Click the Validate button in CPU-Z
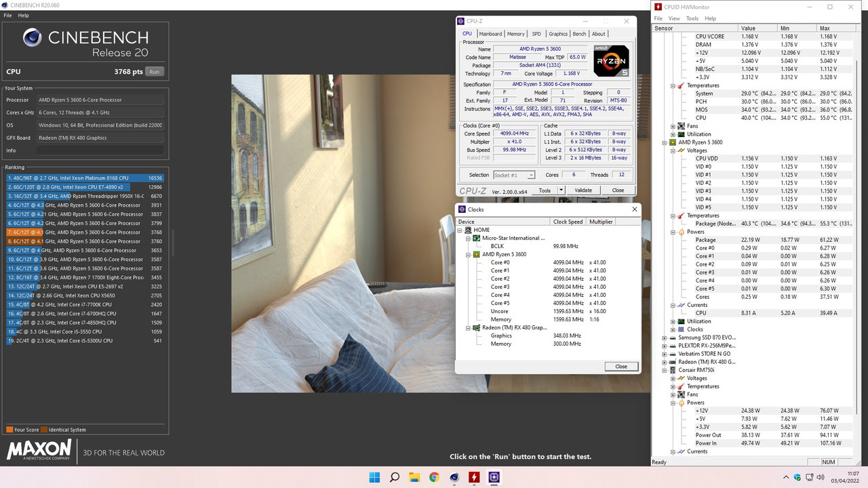 (583, 190)
